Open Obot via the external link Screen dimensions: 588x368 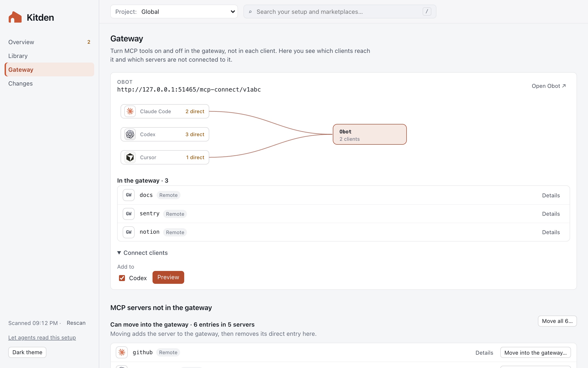point(549,86)
